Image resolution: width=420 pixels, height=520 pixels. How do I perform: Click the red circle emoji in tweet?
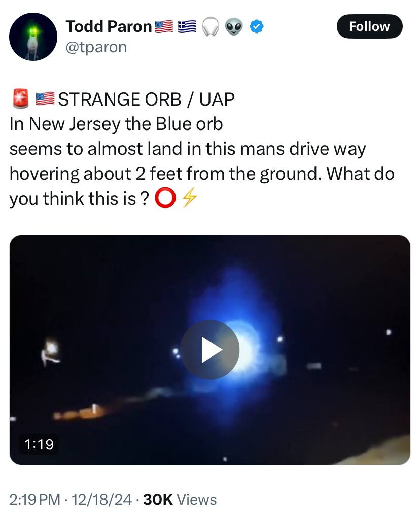(165, 199)
